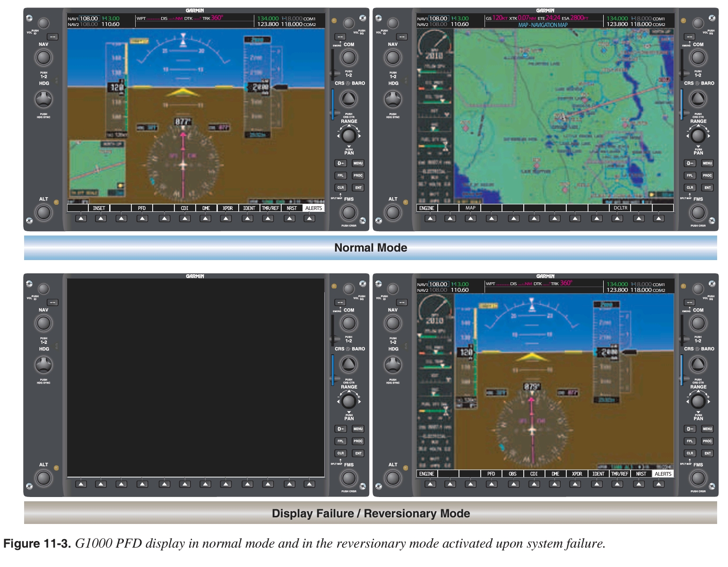Click the HDG knob on the normal-mode PFD
This screenshot has width=728, height=567.
pos(43,99)
